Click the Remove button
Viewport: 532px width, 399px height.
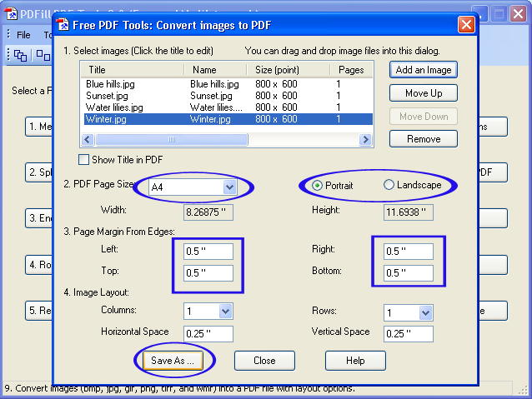424,139
